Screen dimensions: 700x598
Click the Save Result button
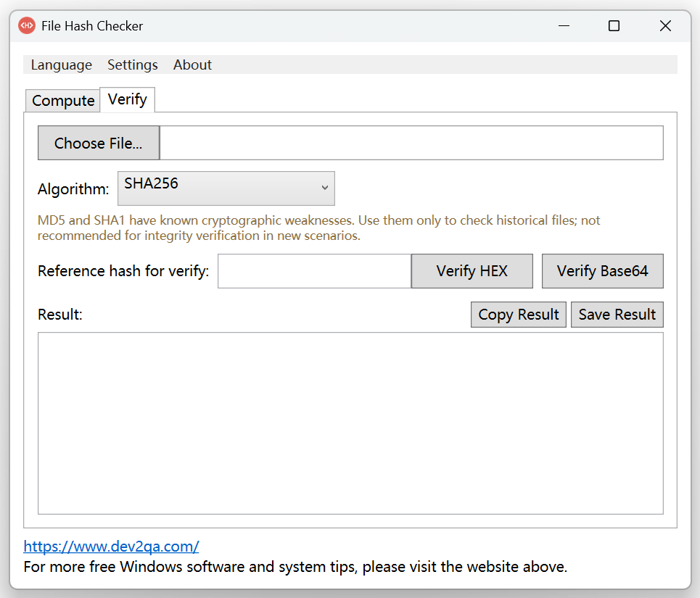pyautogui.click(x=617, y=315)
